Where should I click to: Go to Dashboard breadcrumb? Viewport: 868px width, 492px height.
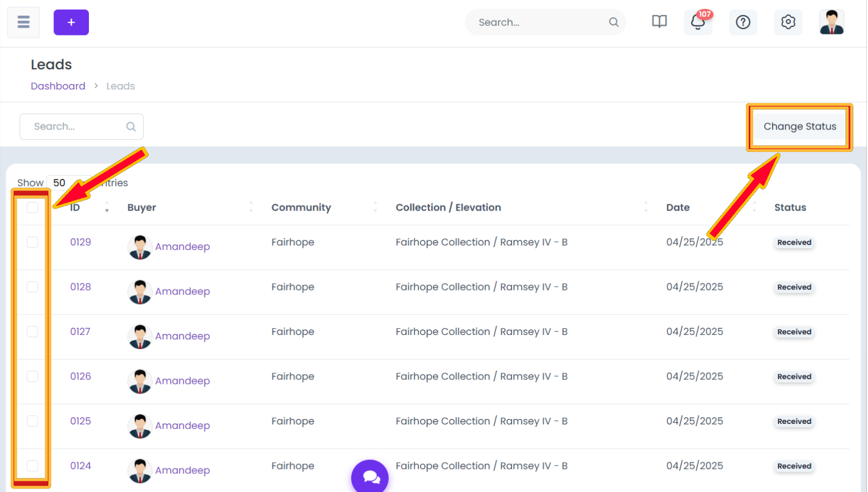(58, 86)
